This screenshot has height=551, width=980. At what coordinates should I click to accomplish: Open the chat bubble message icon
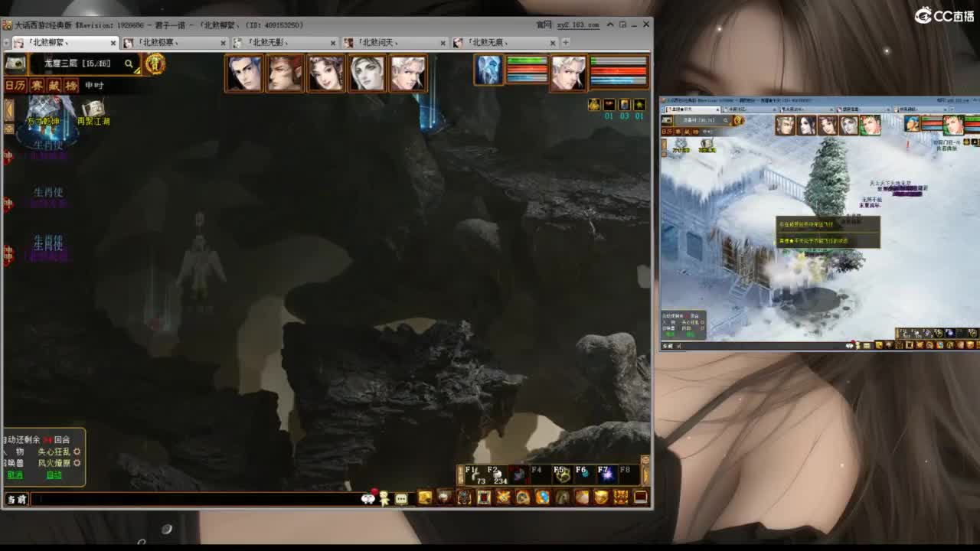click(x=401, y=499)
